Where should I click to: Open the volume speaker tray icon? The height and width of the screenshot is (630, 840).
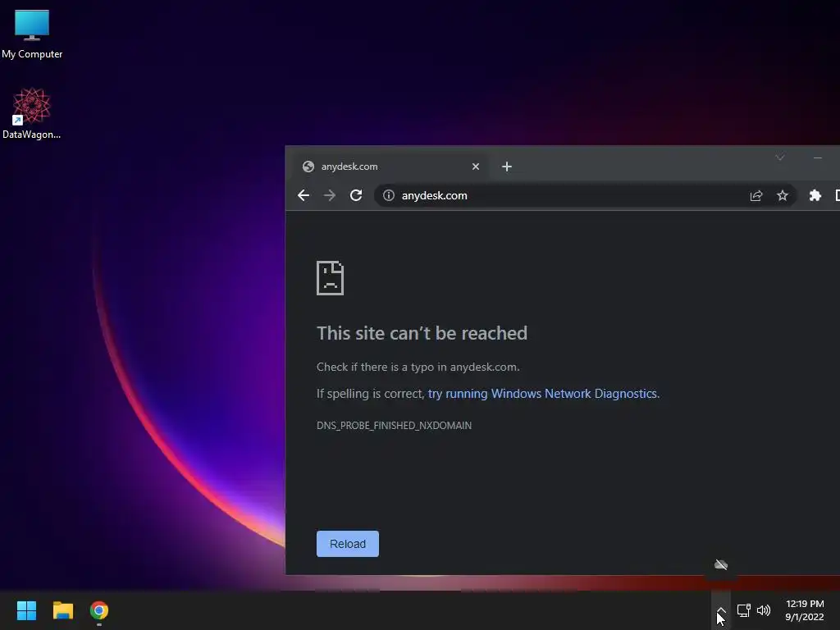pyautogui.click(x=764, y=610)
